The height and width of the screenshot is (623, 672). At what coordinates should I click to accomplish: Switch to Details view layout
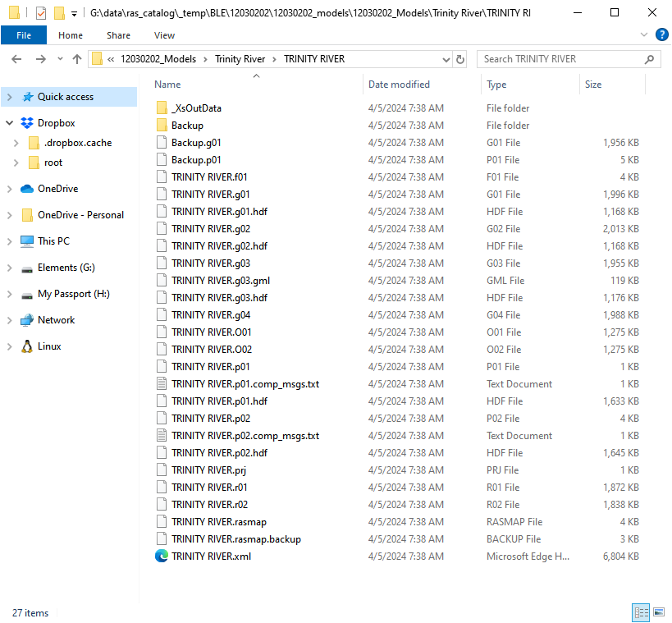tap(642, 612)
